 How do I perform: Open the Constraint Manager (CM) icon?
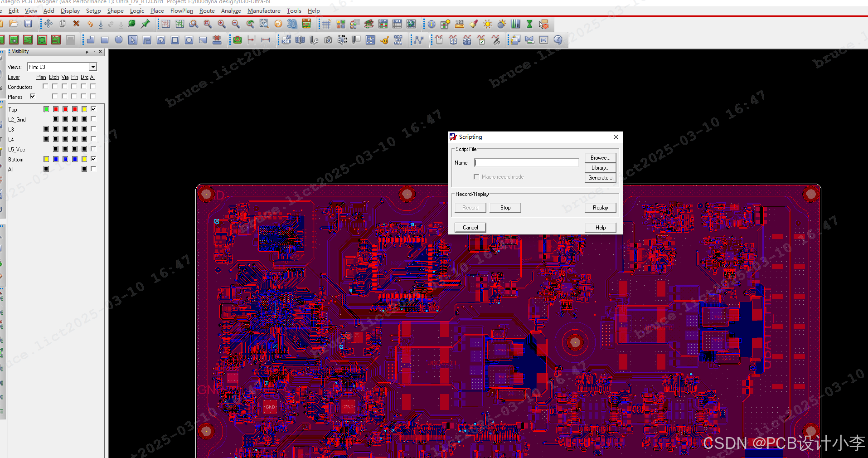(383, 24)
